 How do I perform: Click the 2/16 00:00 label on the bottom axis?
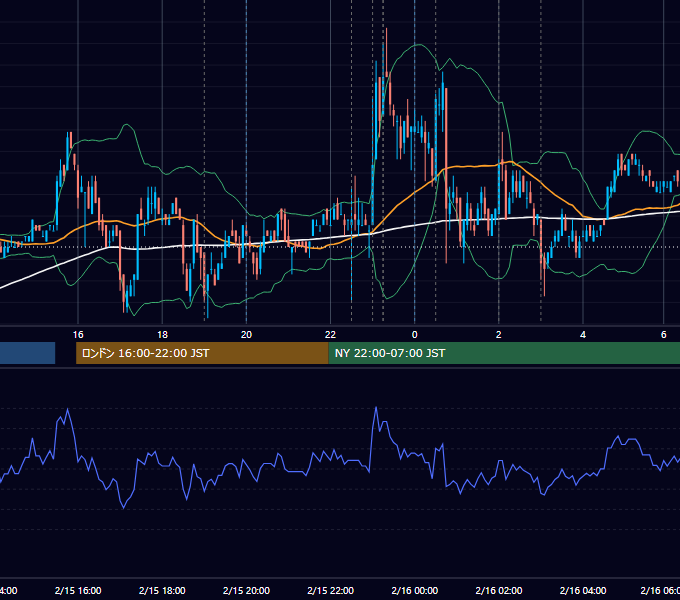(415, 590)
